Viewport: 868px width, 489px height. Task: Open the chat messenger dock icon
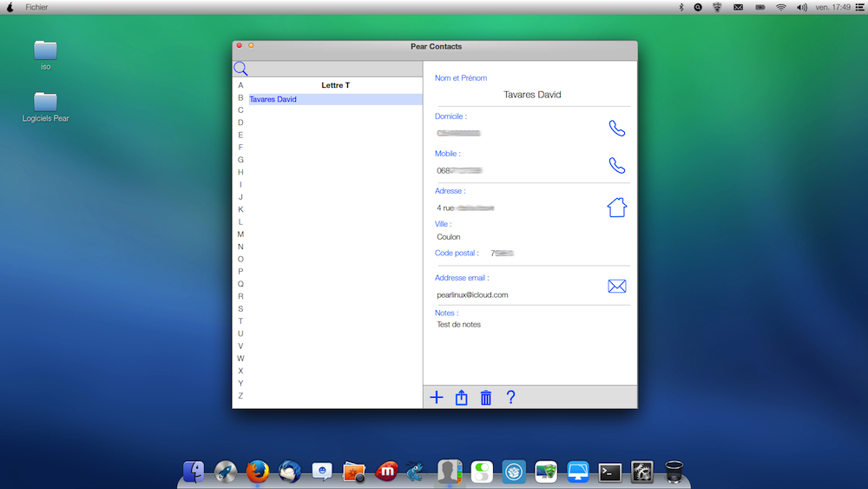322,472
